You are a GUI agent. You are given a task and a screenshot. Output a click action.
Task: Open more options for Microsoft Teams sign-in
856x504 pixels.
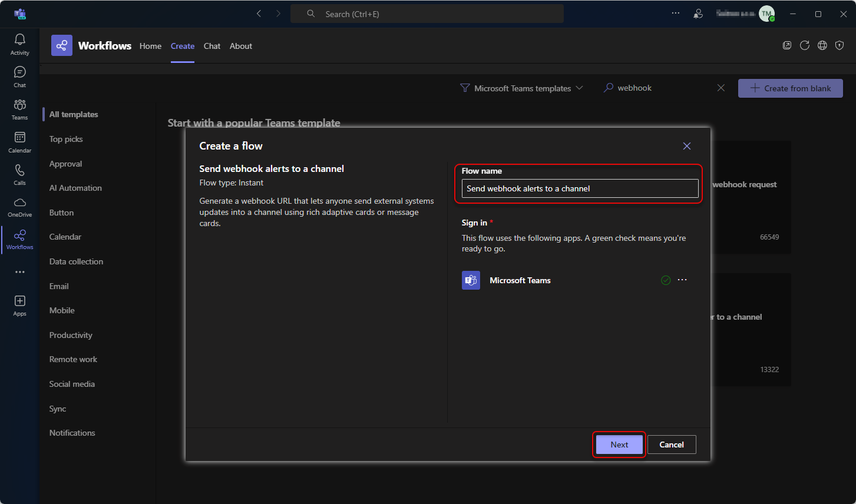[682, 280]
